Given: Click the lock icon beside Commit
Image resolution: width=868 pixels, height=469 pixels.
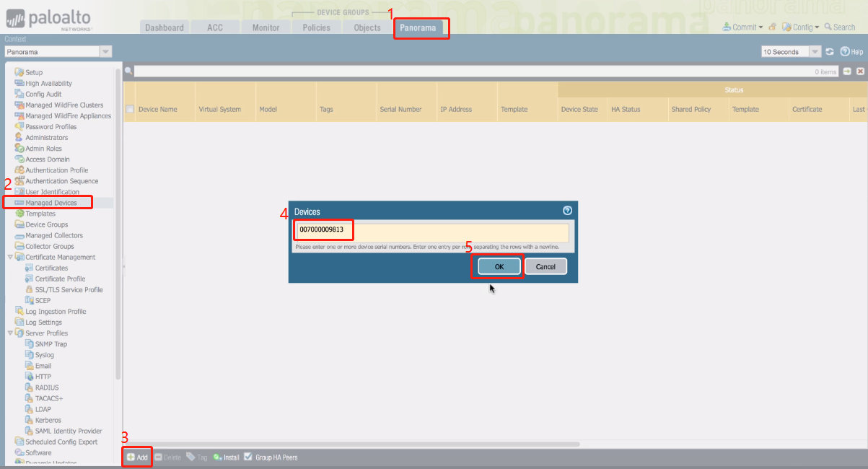Looking at the screenshot, I should (x=772, y=27).
